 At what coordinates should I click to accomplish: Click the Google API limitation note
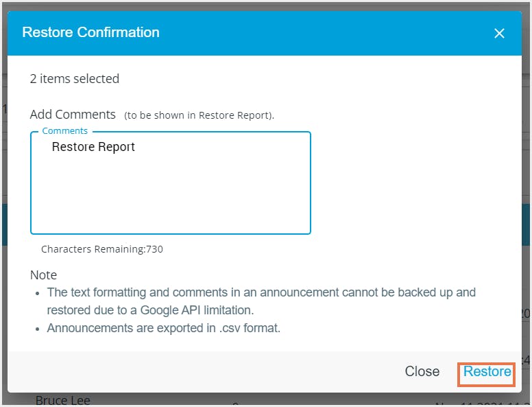261,301
